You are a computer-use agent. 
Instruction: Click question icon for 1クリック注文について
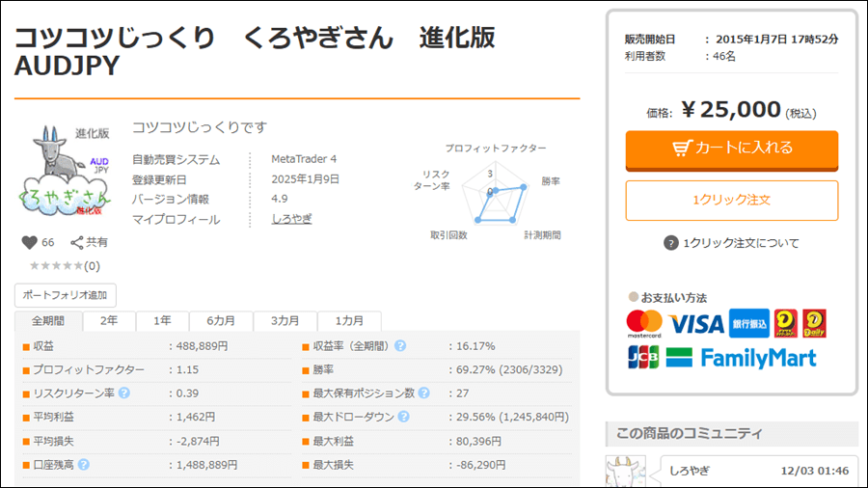(671, 243)
